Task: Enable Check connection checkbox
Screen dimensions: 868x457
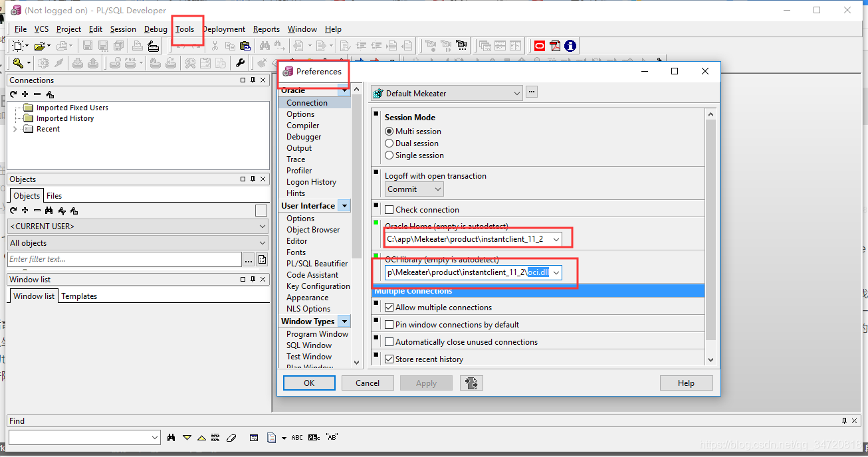Action: pos(389,210)
